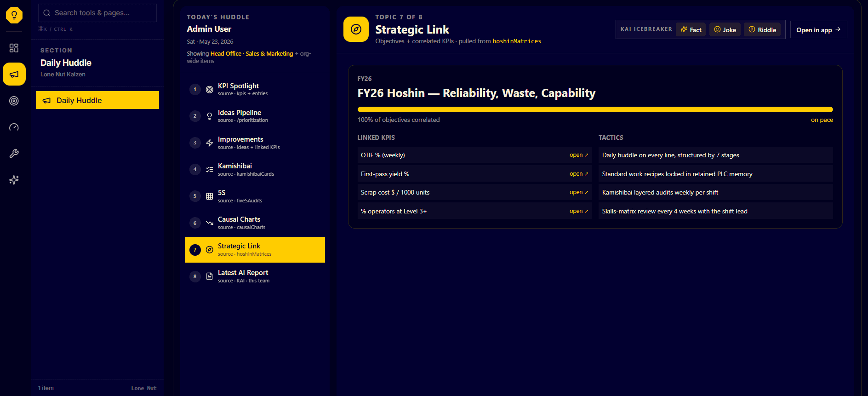
Task: Click the large compass icon beside Strategic Link title
Action: click(356, 29)
